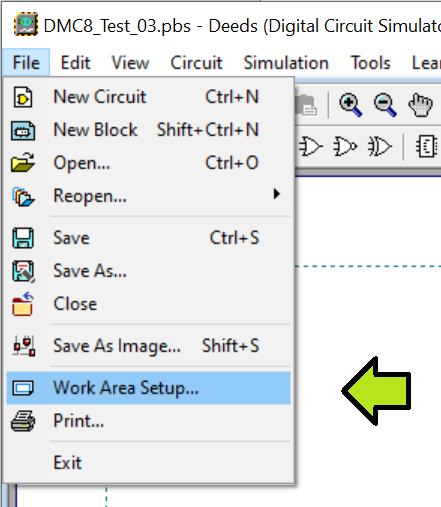Viewport: 441px width, 507px height.
Task: Pick the XOR gate component icon
Action: click(x=380, y=146)
